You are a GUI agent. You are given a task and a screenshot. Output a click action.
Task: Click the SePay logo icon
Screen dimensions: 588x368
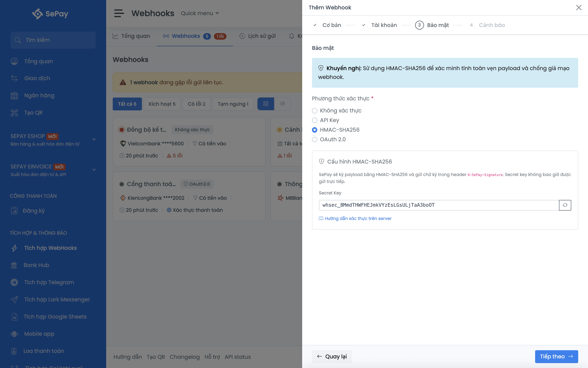pyautogui.click(x=37, y=14)
